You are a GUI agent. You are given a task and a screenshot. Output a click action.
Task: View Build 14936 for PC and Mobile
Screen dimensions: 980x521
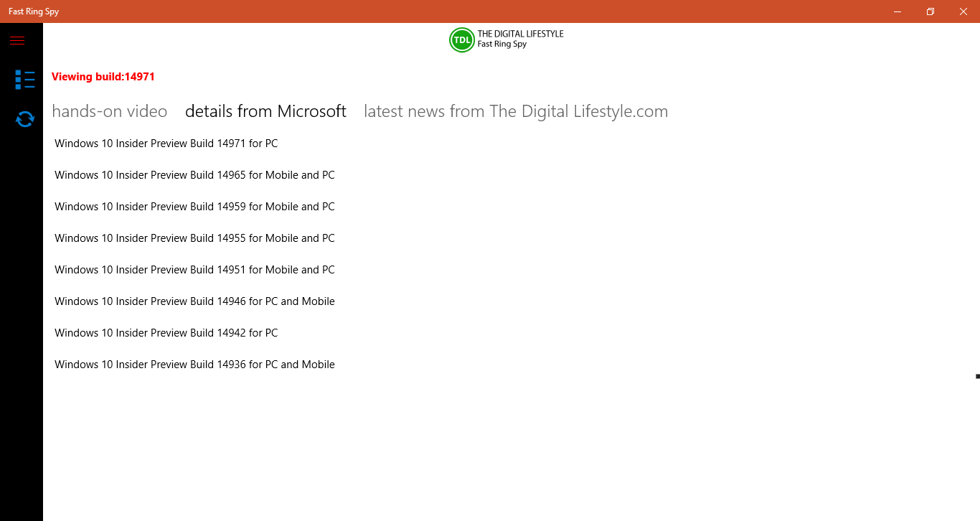[194, 365]
